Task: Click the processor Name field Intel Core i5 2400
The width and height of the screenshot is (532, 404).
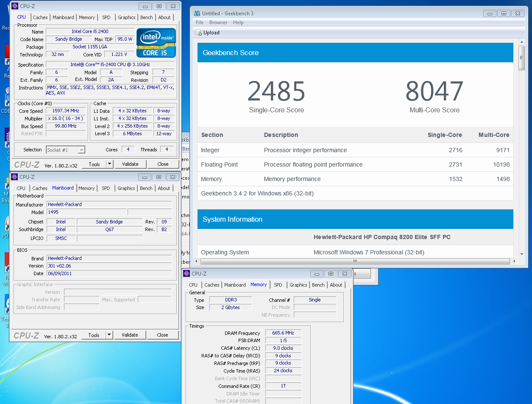Action: tap(90, 31)
